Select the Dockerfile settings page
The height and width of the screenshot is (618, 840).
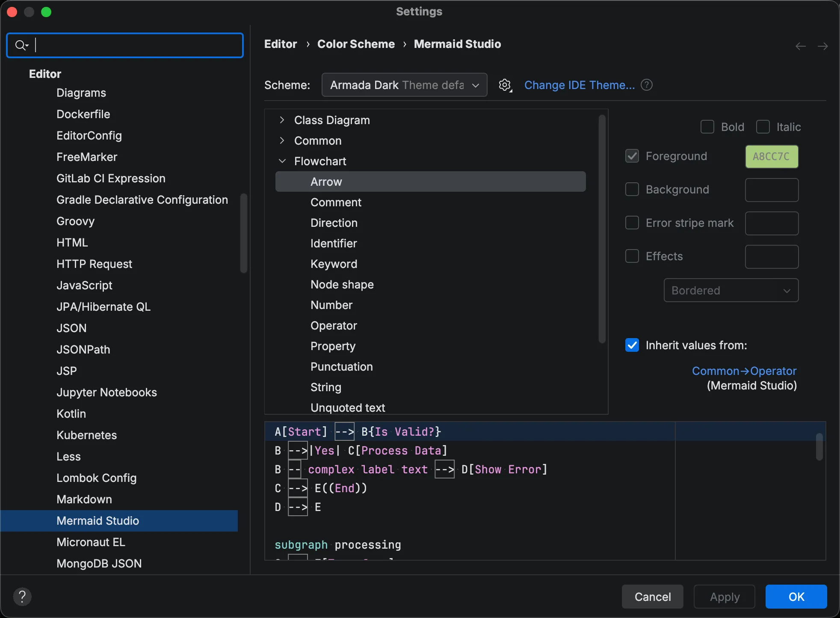coord(83,114)
